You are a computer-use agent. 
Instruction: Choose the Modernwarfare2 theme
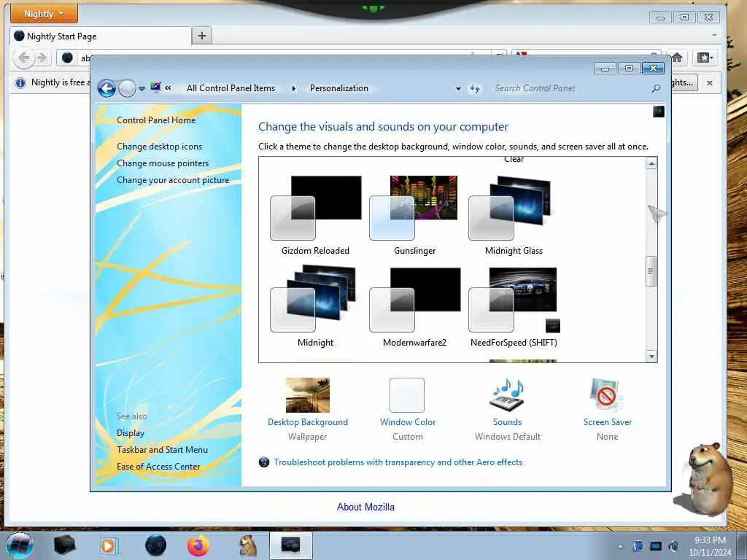pos(414,307)
